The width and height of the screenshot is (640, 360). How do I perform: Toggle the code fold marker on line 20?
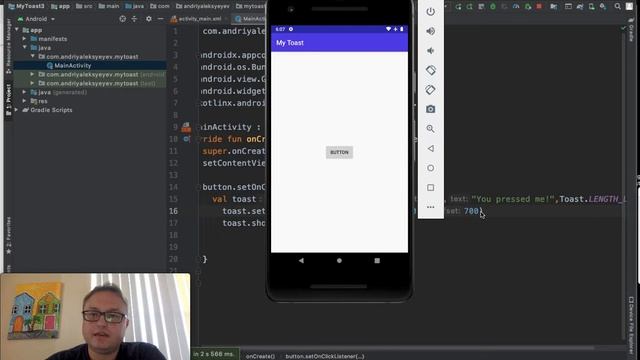coord(198,259)
